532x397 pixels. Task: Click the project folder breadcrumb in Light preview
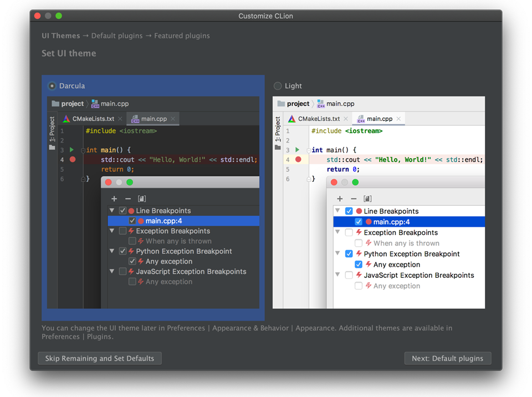point(293,104)
